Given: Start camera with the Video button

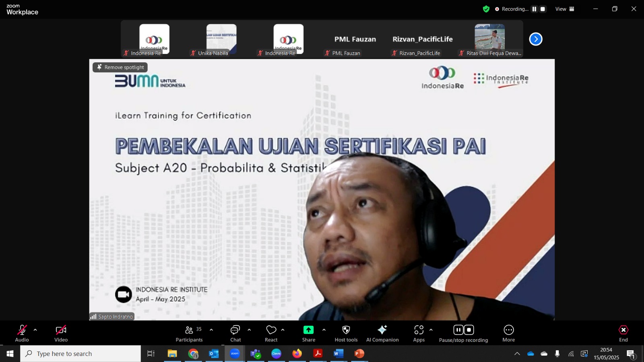Looking at the screenshot, I should [61, 333].
